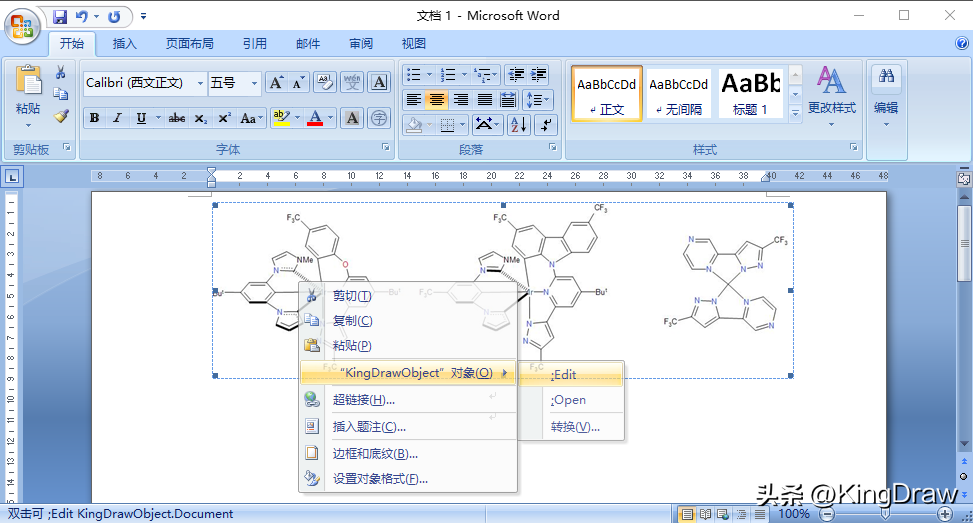Select 边框和底纹(B)... context menu item

tap(408, 454)
